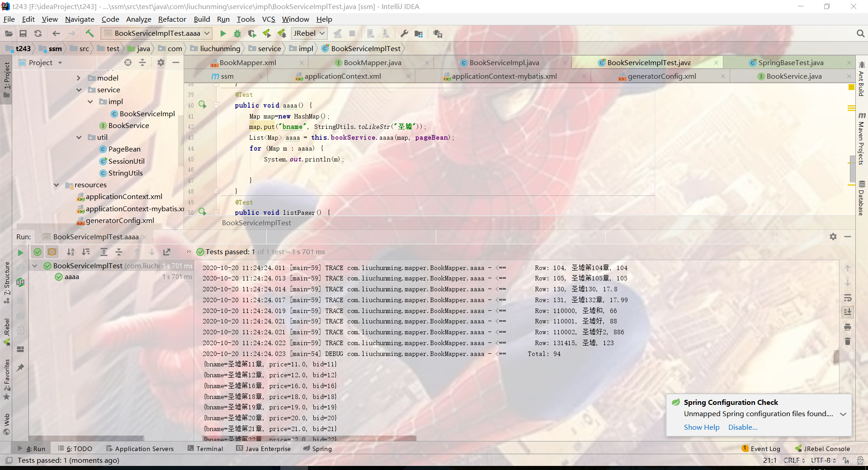868x470 pixels.
Task: Run with JRebel rocket icon
Action: tap(267, 33)
